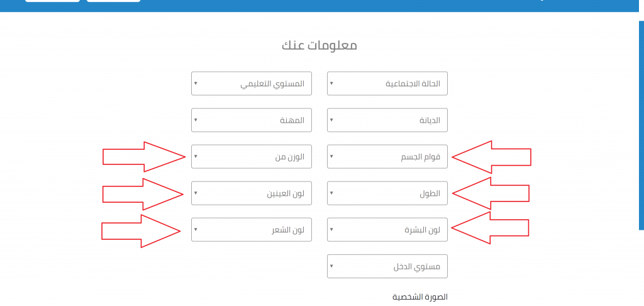Click the الطول dropdown field

pyautogui.click(x=387, y=193)
